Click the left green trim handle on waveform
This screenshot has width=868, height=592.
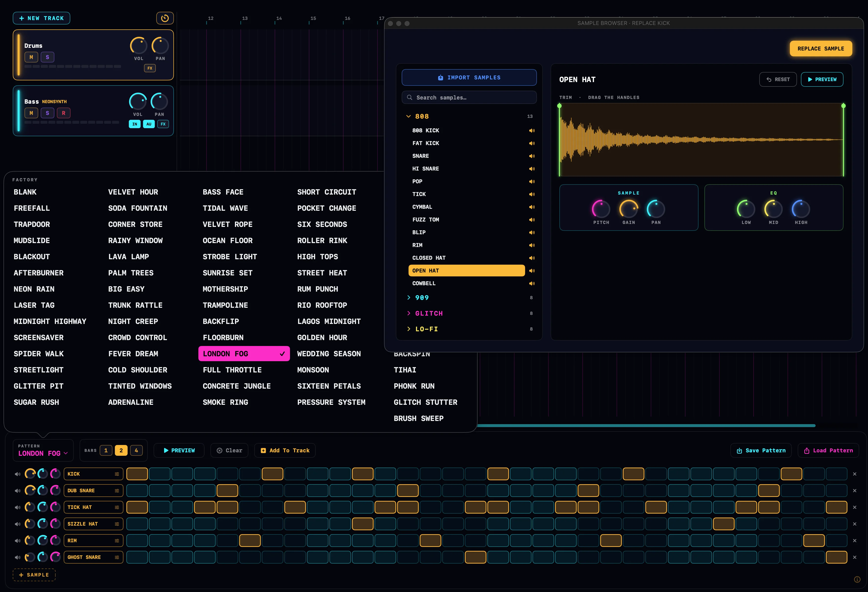coord(559,106)
